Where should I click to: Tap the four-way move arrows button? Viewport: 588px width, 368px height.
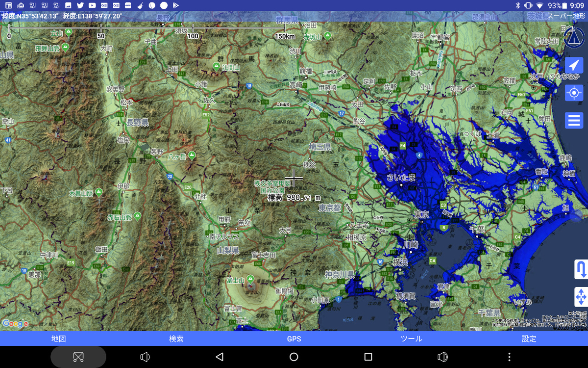pos(581,297)
